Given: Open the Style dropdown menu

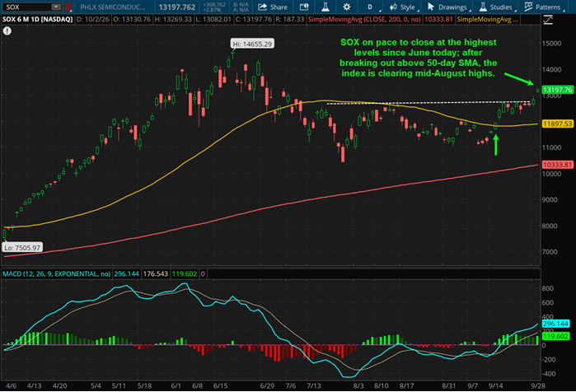Looking at the screenshot, I should (x=404, y=7).
